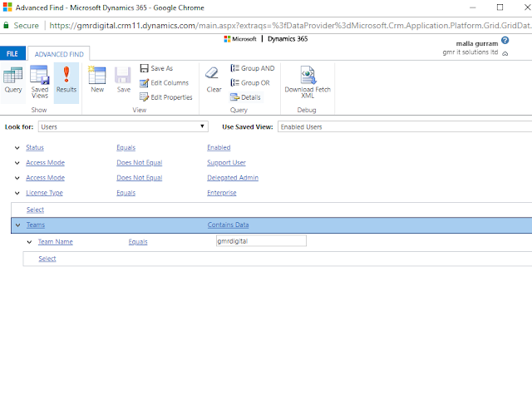Click the Team Name field link
The image size is (532, 395).
(56, 242)
